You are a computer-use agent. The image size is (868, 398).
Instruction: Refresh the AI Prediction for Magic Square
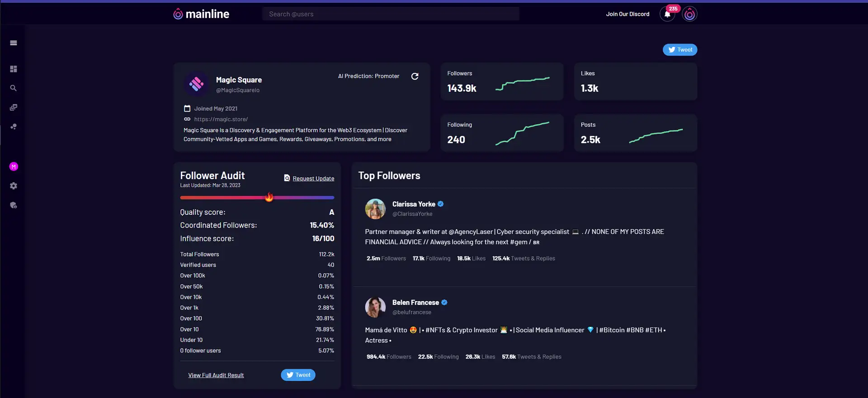415,76
